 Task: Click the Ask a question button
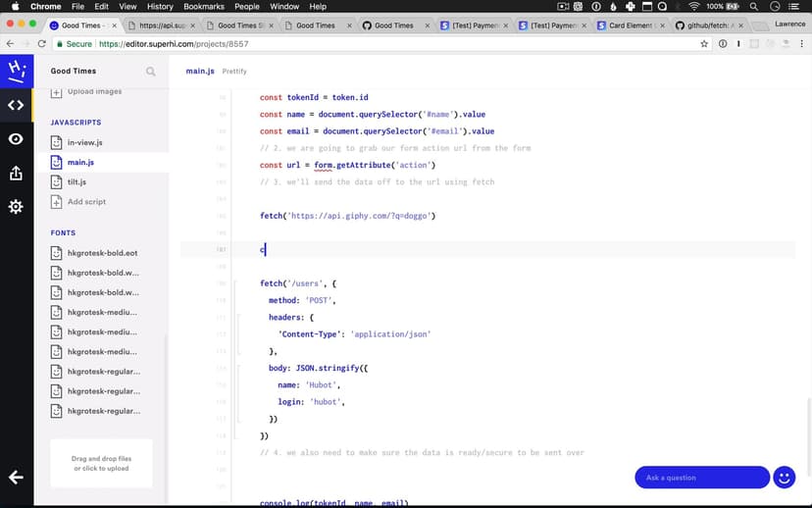[x=701, y=478]
